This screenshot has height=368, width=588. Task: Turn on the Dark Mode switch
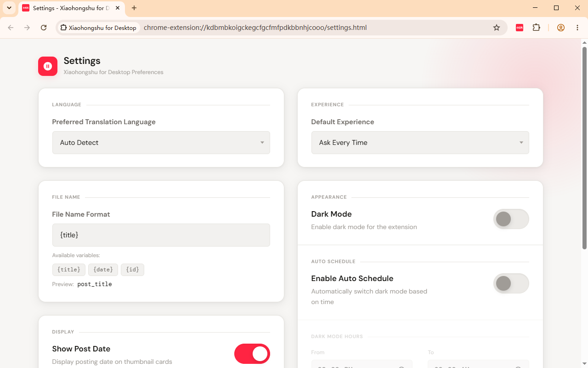511,219
